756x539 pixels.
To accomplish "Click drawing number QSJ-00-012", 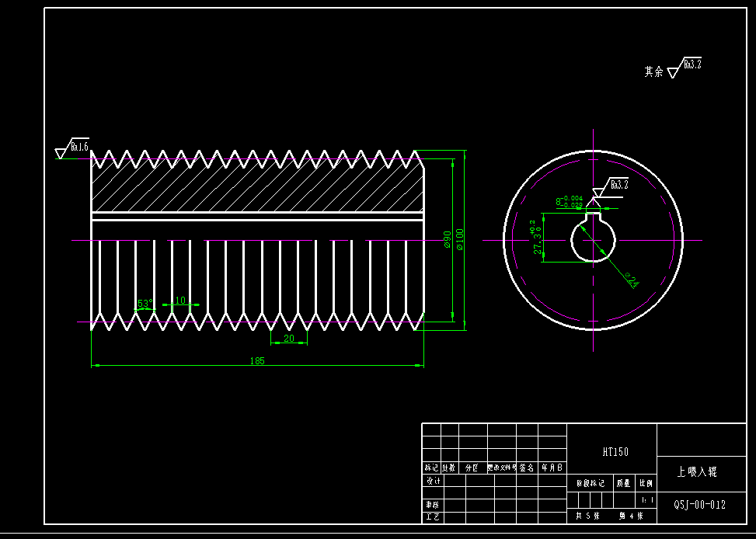I will (x=699, y=505).
